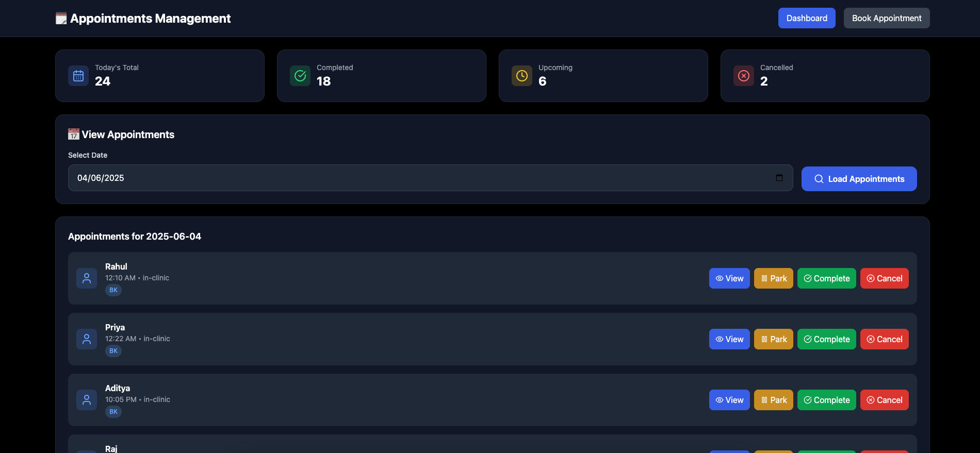The width and height of the screenshot is (980, 453).
Task: Click the Select Date input field
Action: pyautogui.click(x=430, y=178)
